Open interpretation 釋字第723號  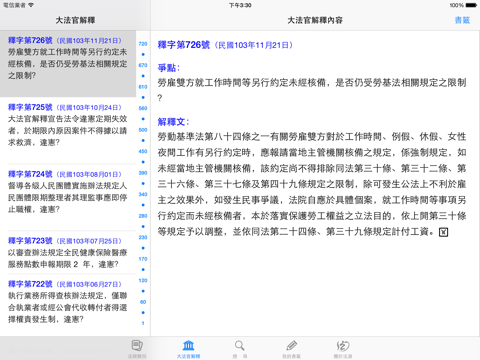(68, 252)
